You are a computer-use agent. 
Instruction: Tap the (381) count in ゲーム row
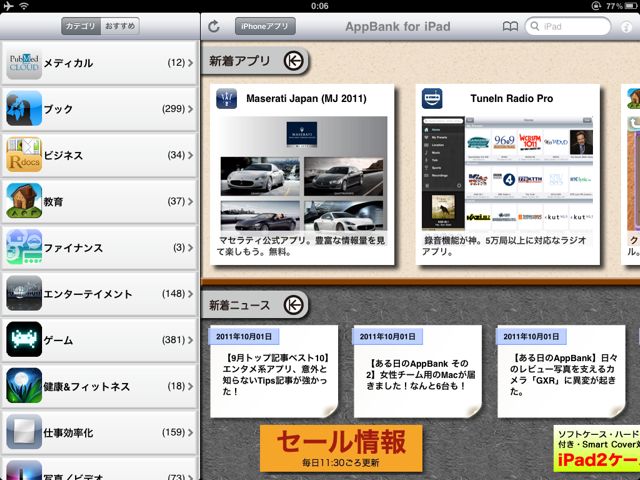173,340
